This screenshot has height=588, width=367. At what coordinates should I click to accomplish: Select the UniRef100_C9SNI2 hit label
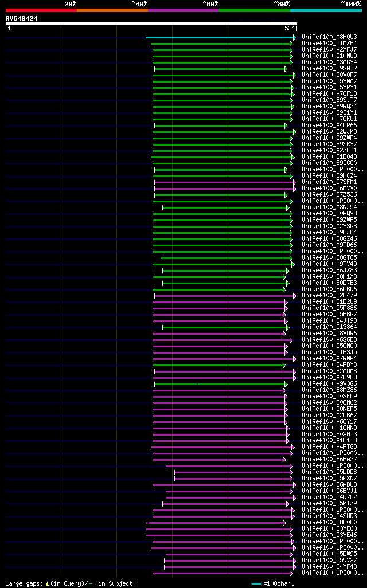(330, 69)
